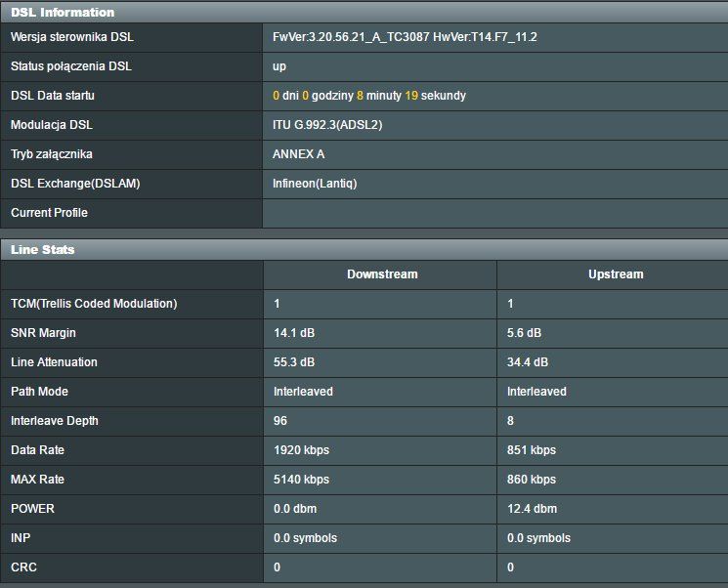Click the downstream Interleave Depth value 96
Screen dimensions: 728x588
coord(280,421)
